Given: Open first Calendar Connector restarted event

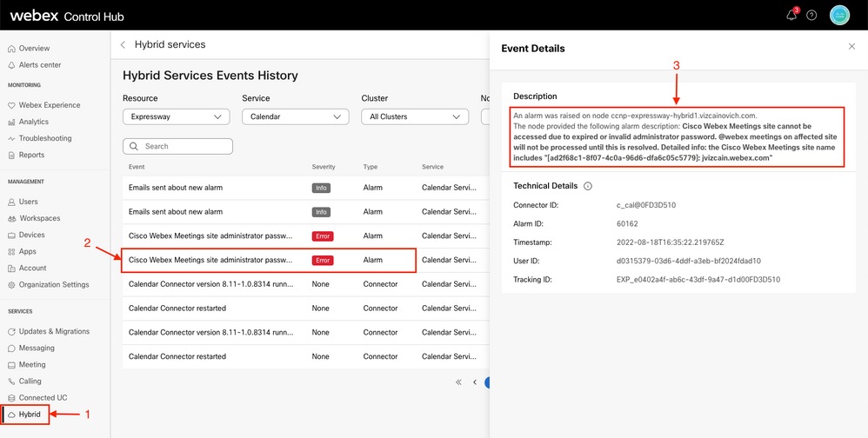Looking at the screenshot, I should [x=177, y=308].
